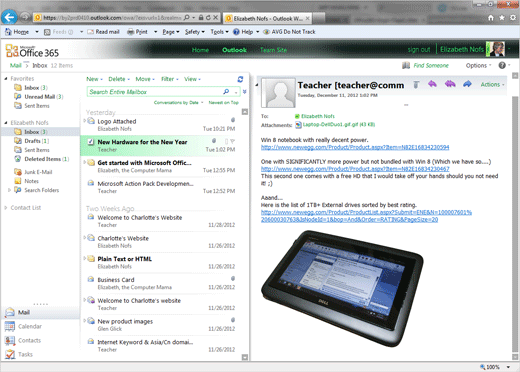This screenshot has width=520, height=372.
Task: Open the Move menu in mail toolbar
Action: click(x=145, y=79)
